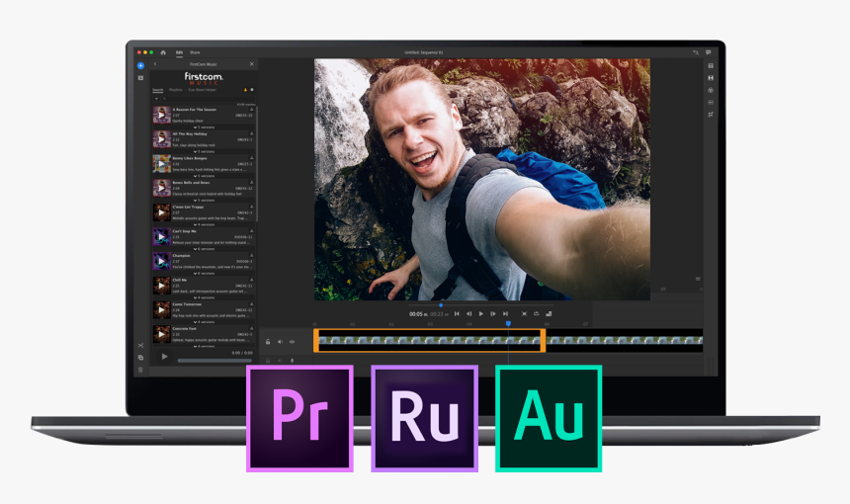
Task: Toggle fit-to-screen preview button
Action: [524, 314]
